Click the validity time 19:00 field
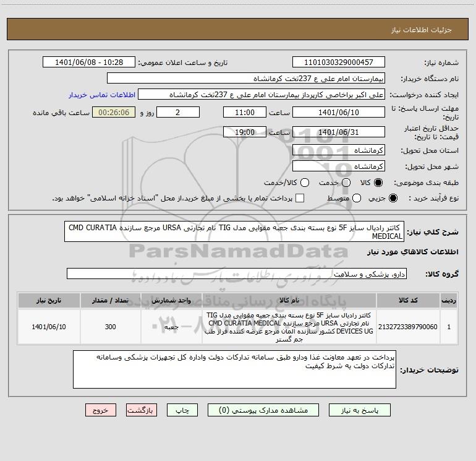Image resolution: width=476 pixels, height=461 pixels. [x=245, y=132]
